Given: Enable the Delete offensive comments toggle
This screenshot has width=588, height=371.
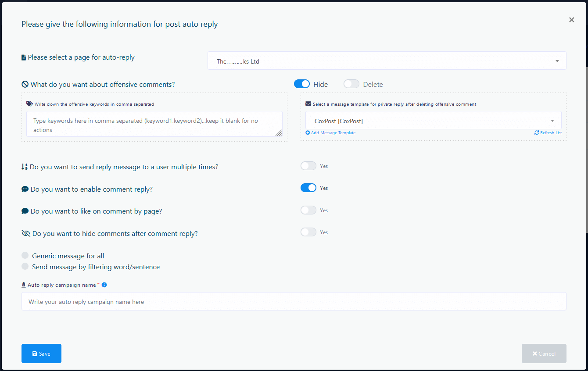Looking at the screenshot, I should click(351, 84).
